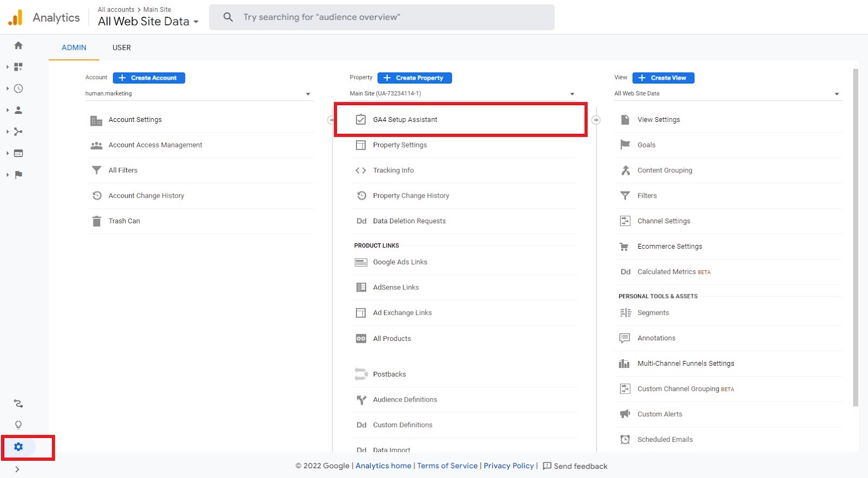Click the Discover lightbulb icon

point(18,425)
